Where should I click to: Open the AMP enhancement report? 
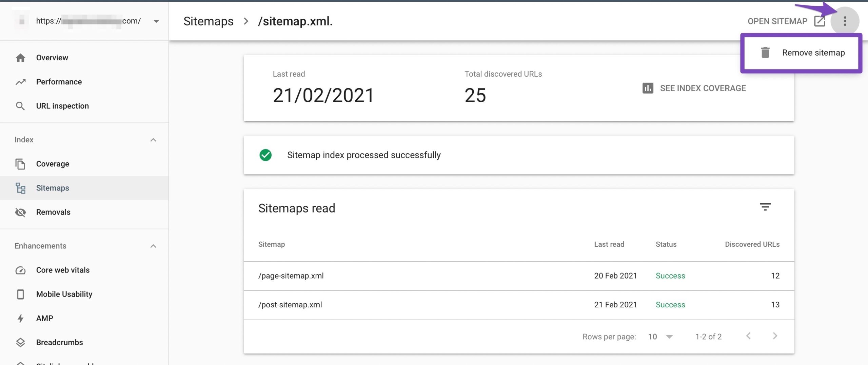click(44, 318)
